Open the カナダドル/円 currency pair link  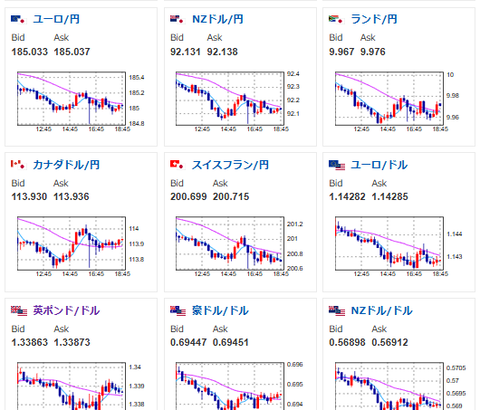(66, 165)
